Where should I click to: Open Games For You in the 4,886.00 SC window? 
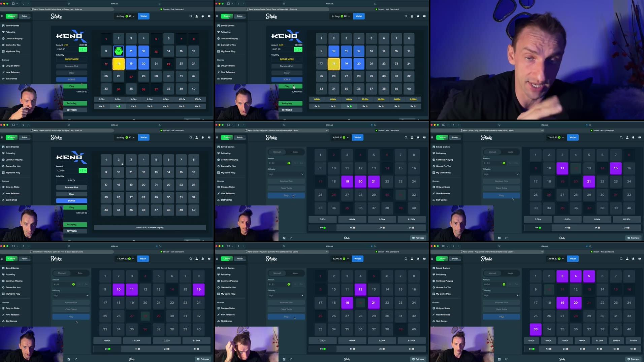13,45
